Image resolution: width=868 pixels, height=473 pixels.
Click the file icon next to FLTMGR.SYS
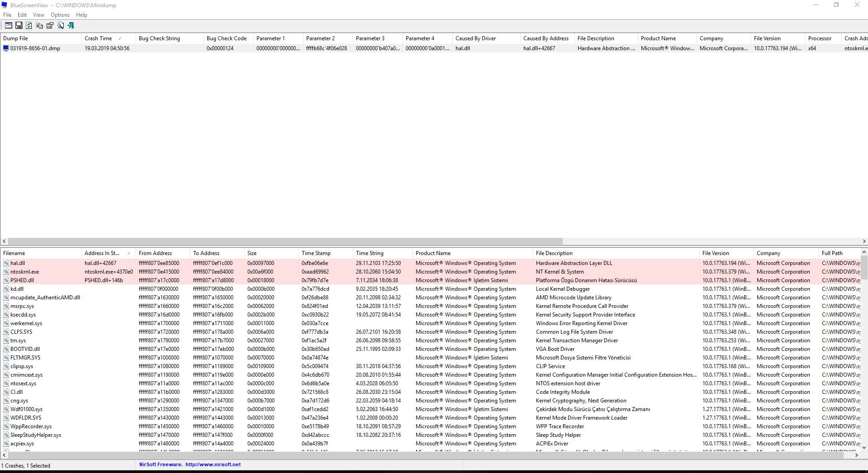pos(6,358)
